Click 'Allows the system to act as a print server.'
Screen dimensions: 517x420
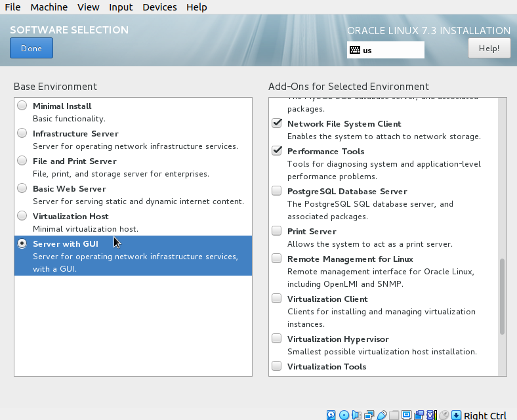click(370, 244)
